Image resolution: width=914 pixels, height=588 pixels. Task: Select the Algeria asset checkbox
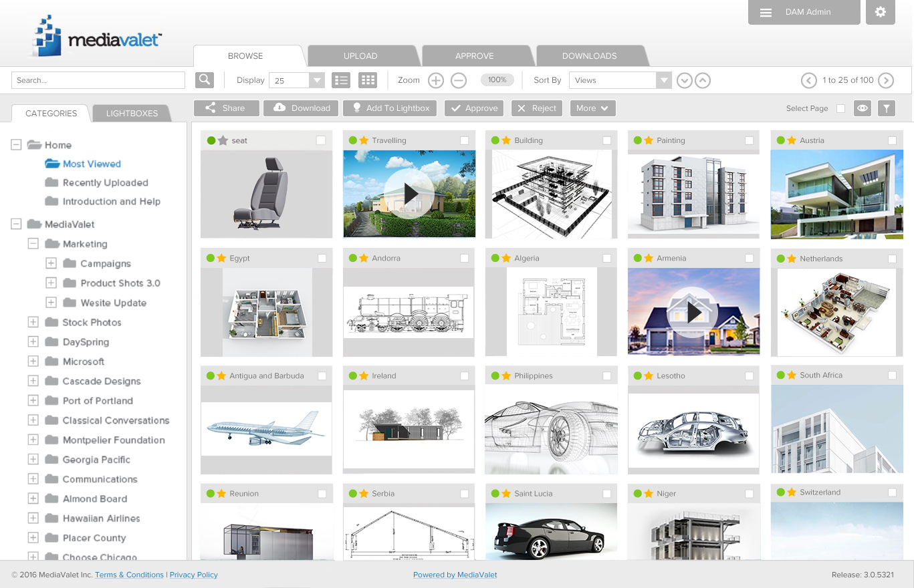click(606, 258)
